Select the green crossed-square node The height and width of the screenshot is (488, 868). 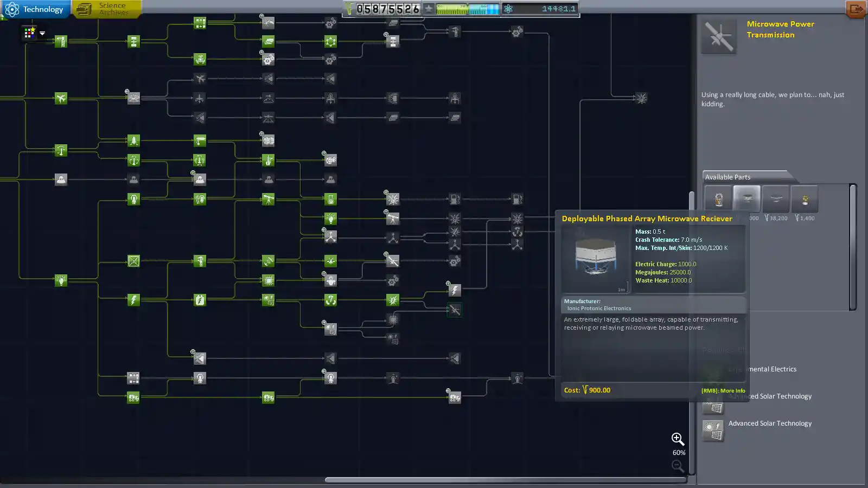click(133, 261)
